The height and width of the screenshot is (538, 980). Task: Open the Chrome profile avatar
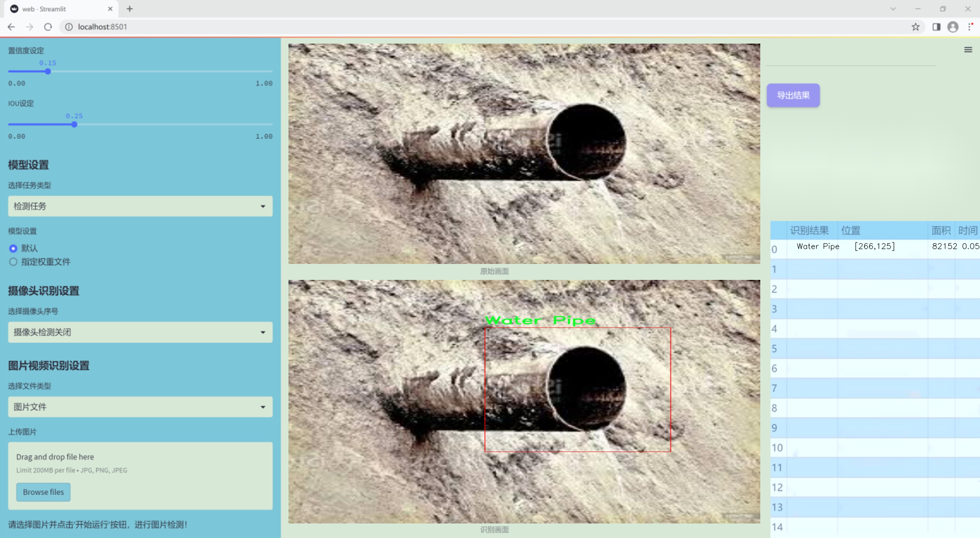coord(953,27)
